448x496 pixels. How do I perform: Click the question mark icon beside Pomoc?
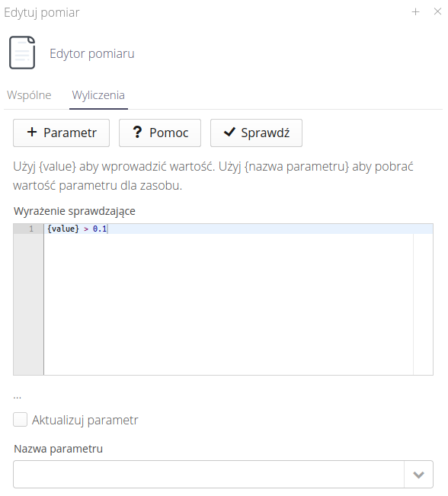tap(137, 133)
